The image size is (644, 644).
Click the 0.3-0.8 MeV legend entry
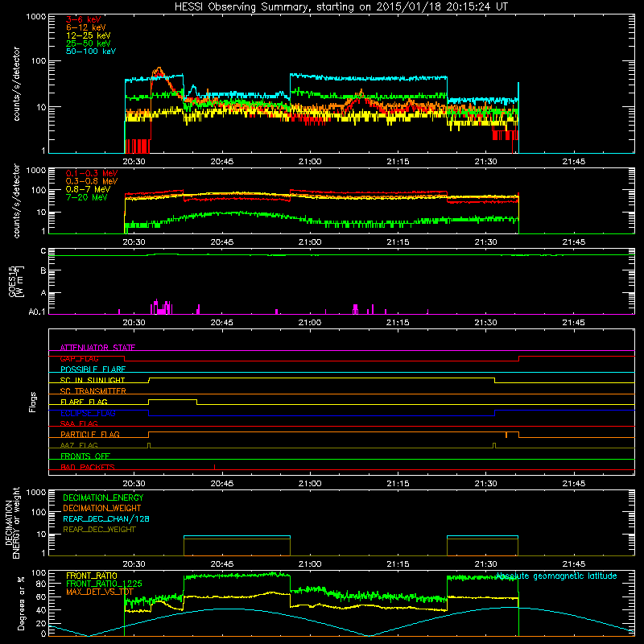pyautogui.click(x=92, y=181)
